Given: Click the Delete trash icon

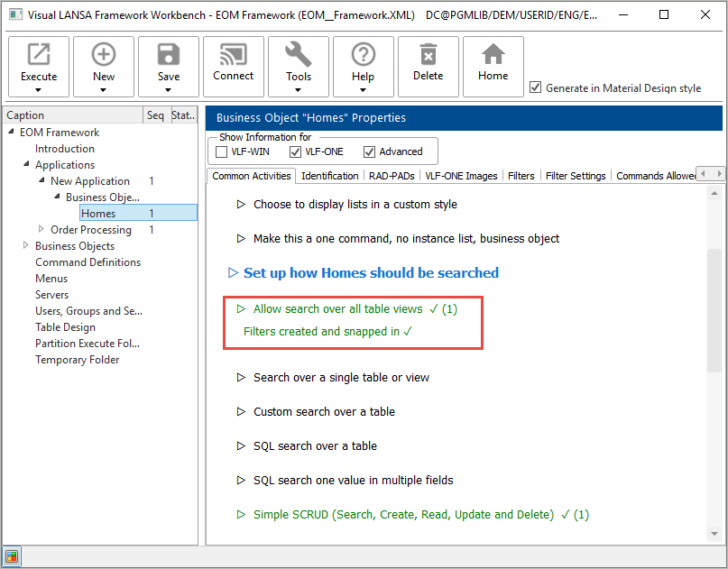Looking at the screenshot, I should pos(429,56).
